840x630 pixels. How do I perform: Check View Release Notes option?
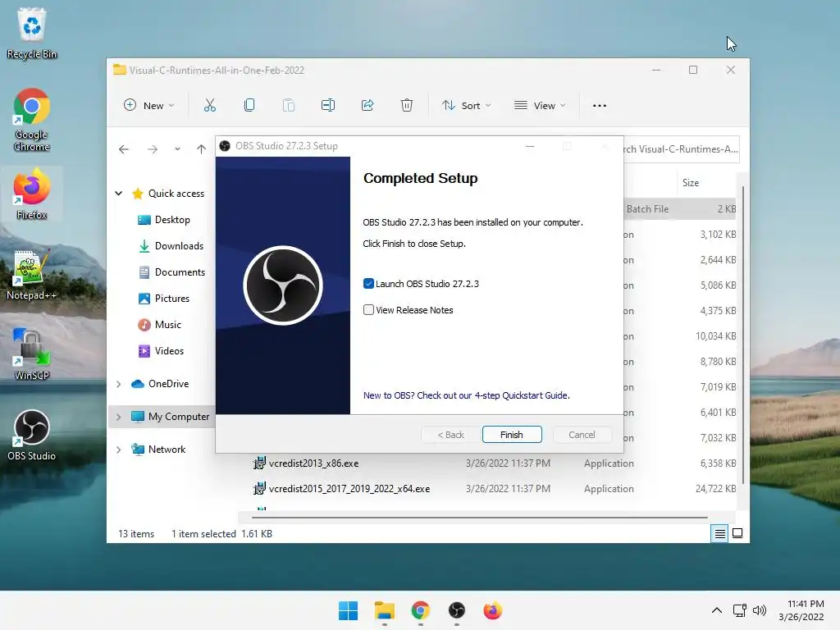pyautogui.click(x=368, y=310)
